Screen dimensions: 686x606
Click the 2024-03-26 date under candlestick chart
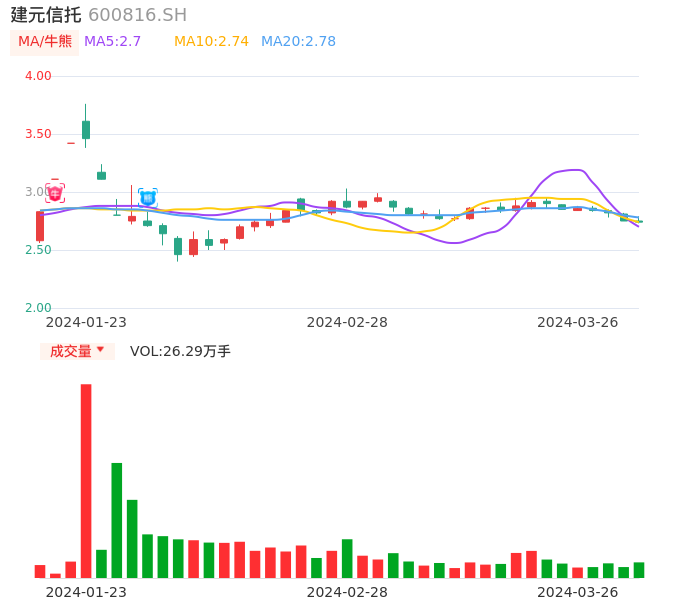[578, 322]
